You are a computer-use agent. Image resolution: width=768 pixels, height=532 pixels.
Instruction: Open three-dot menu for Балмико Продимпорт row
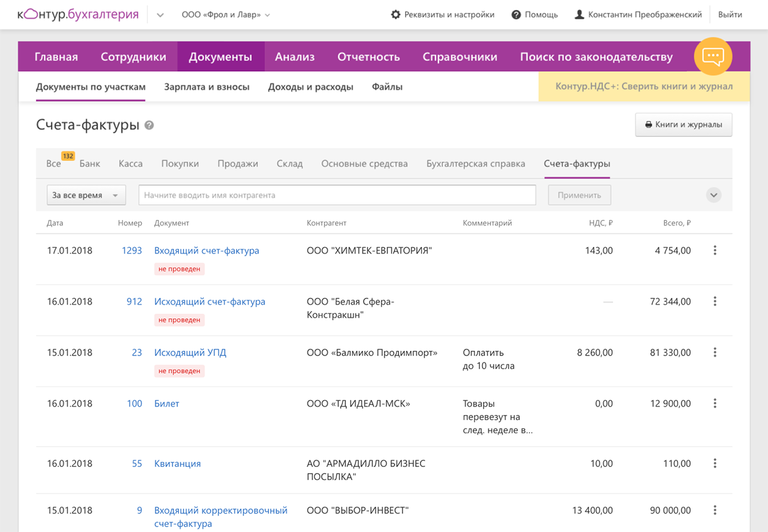click(715, 352)
